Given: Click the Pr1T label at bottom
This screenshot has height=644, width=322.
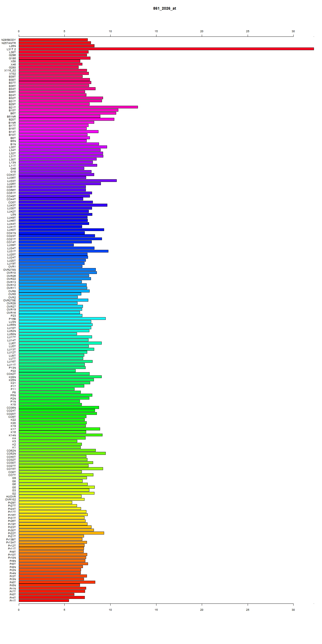Looking at the screenshot, I should pos(13,601).
